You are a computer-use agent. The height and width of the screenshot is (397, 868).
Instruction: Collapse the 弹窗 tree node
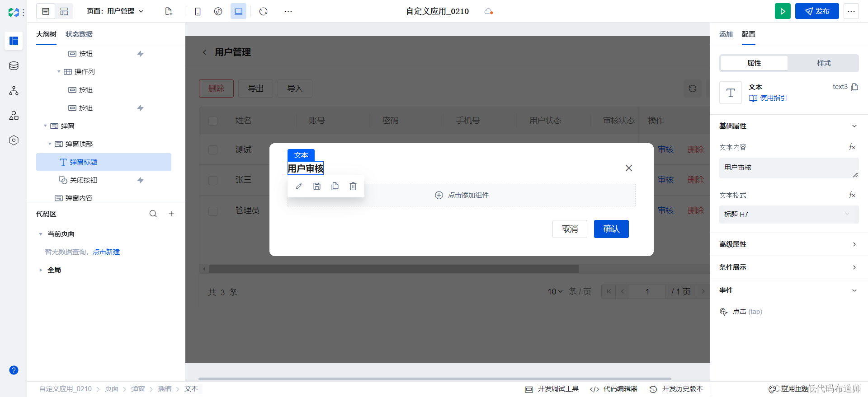(x=45, y=126)
